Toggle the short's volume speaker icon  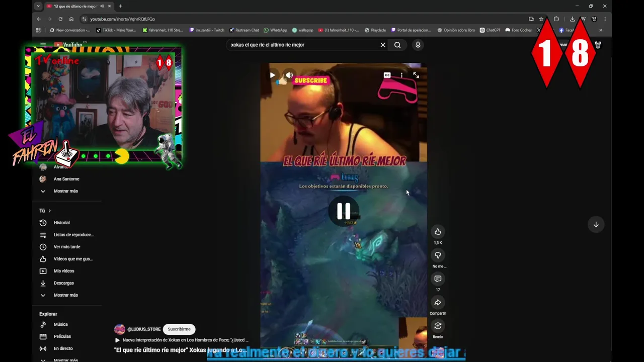click(289, 75)
